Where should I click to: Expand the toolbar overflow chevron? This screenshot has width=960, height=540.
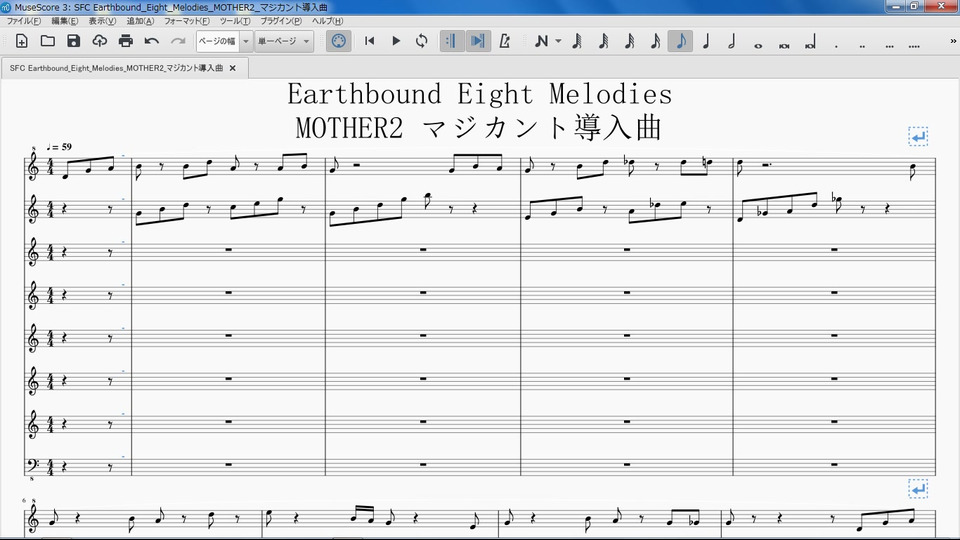[x=953, y=41]
